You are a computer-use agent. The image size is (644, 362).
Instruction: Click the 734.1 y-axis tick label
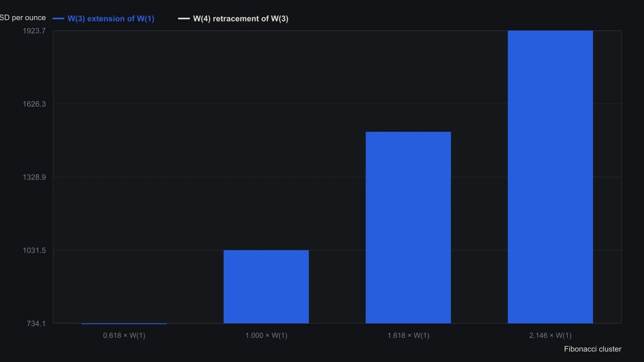(x=36, y=324)
